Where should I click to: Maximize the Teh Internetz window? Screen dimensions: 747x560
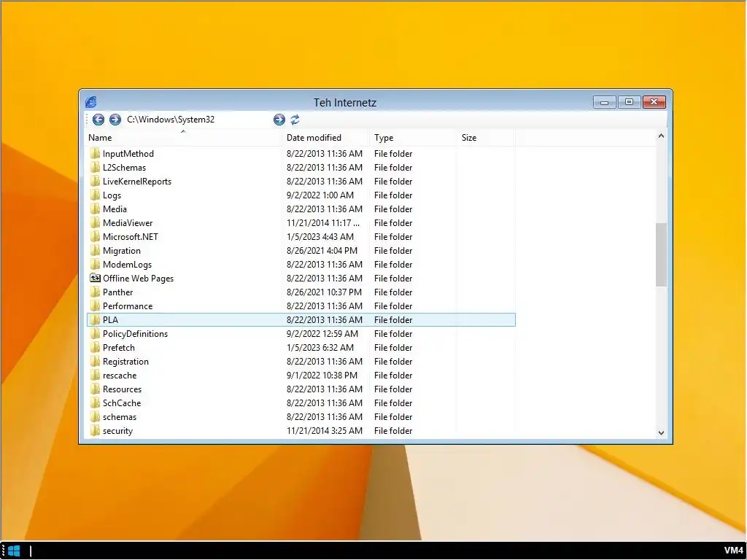[629, 102]
